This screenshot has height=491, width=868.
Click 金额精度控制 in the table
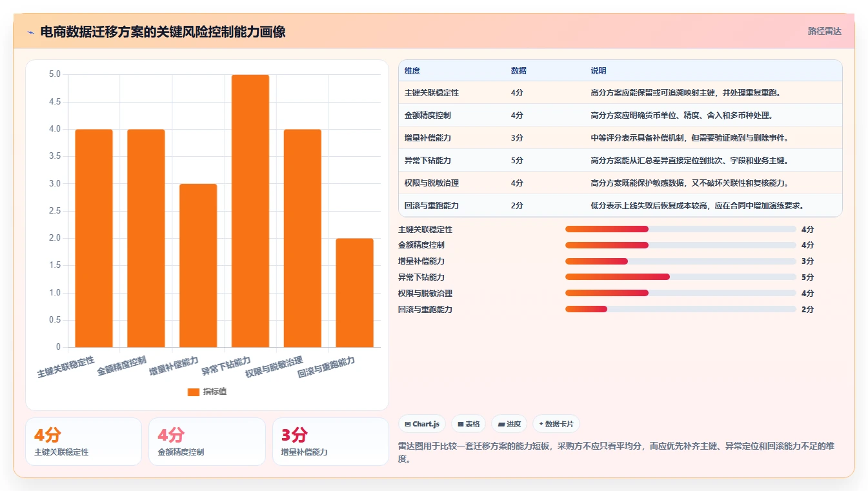(428, 115)
